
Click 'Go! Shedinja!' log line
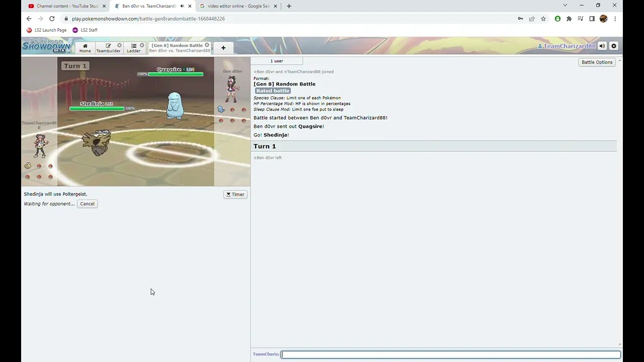pos(271,135)
